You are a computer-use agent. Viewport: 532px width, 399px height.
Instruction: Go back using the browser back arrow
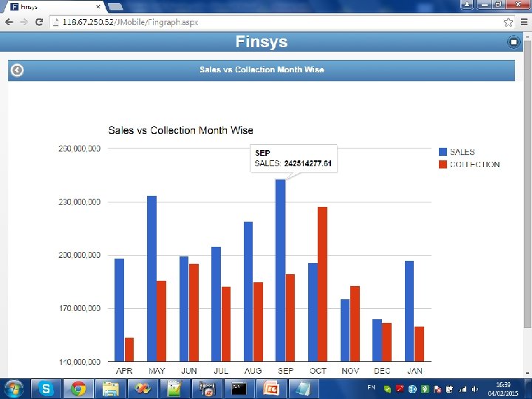coord(9,22)
